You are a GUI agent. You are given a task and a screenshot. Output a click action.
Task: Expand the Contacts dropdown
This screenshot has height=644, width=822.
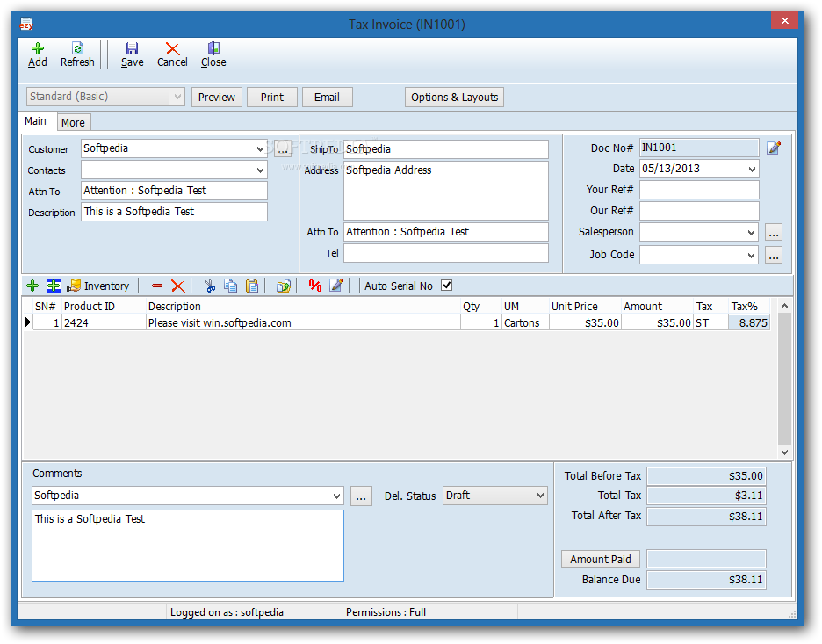pyautogui.click(x=260, y=170)
